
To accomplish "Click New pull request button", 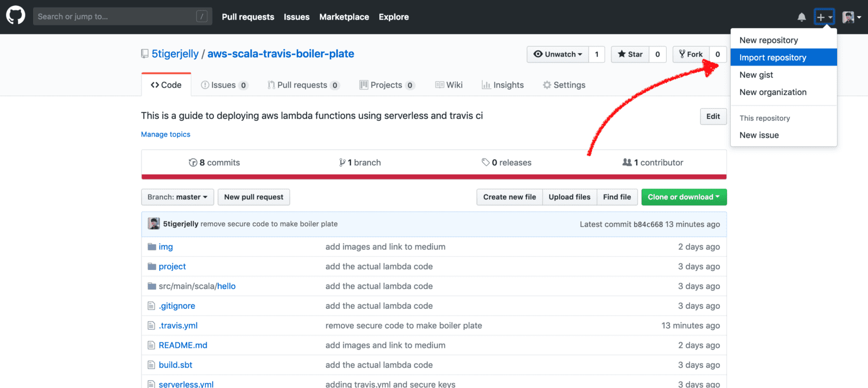I will 254,197.
